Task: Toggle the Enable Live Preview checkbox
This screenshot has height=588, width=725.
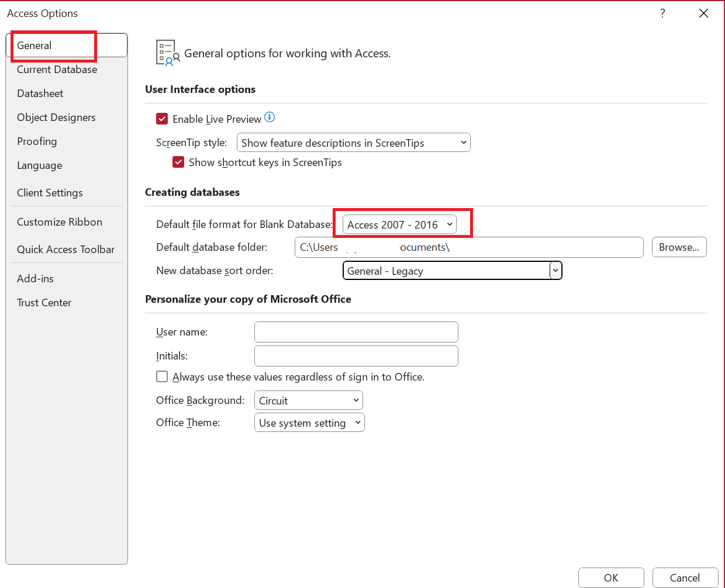Action: coord(162,119)
